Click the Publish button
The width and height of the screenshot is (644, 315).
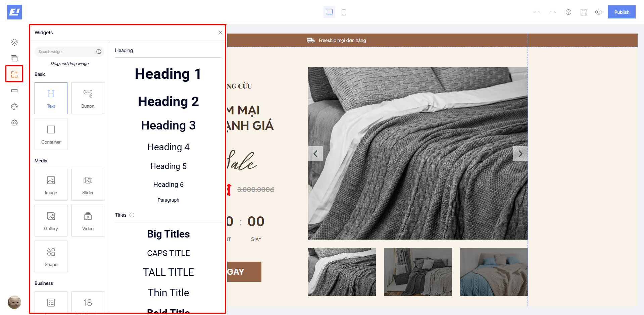coord(622,12)
